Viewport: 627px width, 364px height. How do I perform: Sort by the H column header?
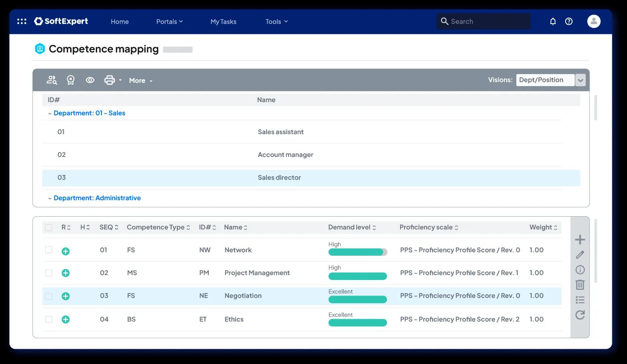[85, 227]
